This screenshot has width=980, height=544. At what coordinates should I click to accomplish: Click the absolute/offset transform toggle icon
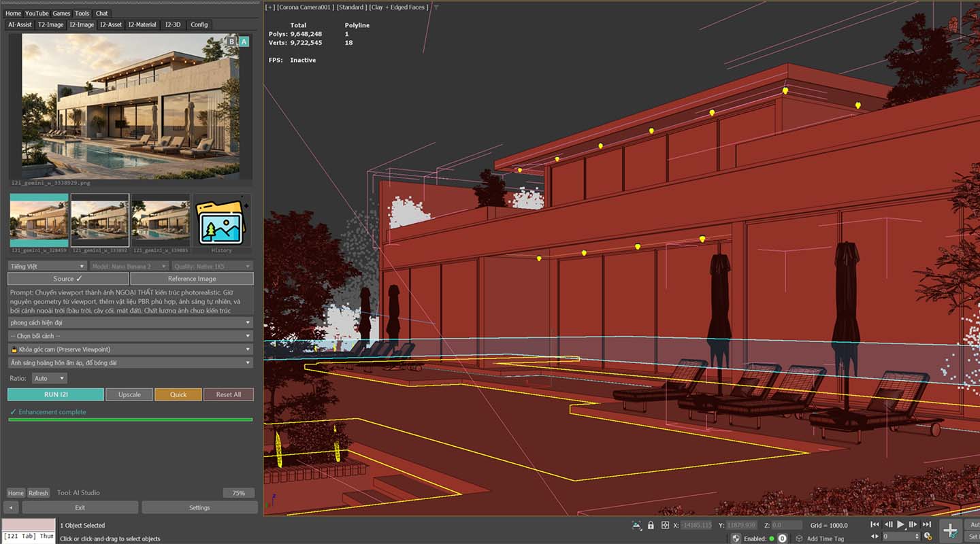click(665, 525)
